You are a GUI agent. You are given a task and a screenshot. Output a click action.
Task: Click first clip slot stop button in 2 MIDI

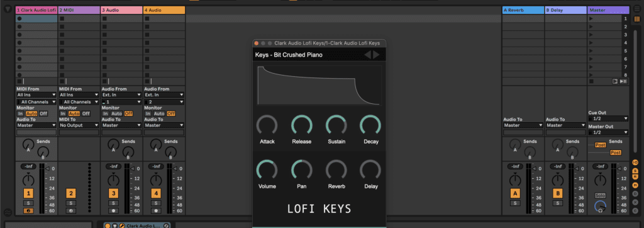tap(62, 18)
